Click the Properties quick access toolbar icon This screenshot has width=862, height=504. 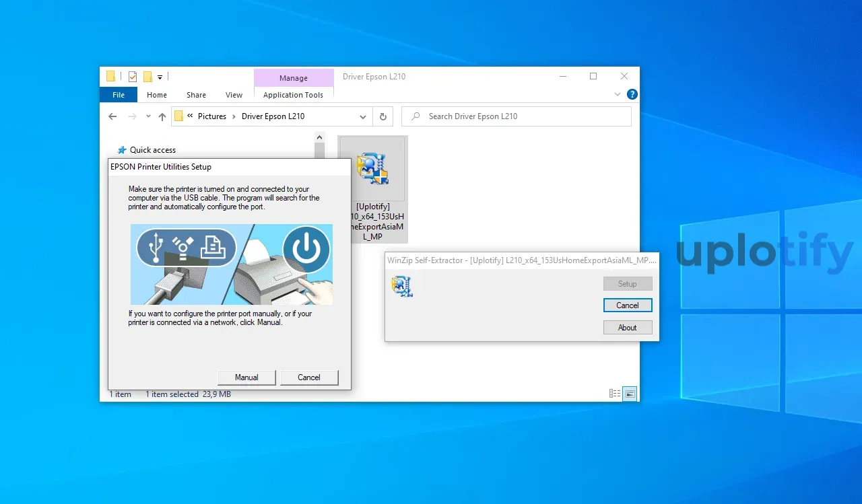[133, 77]
